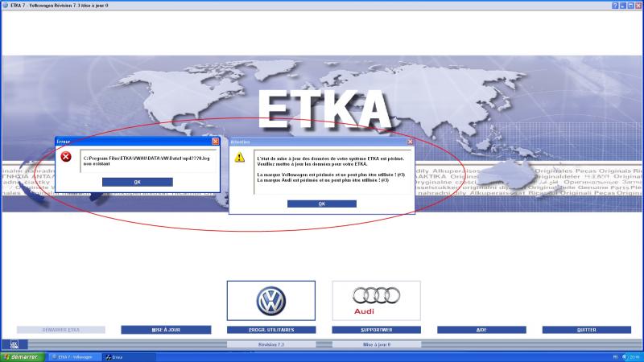The image size is (644, 362).
Task: Click the QUITTER button
Action: pyautogui.click(x=587, y=330)
